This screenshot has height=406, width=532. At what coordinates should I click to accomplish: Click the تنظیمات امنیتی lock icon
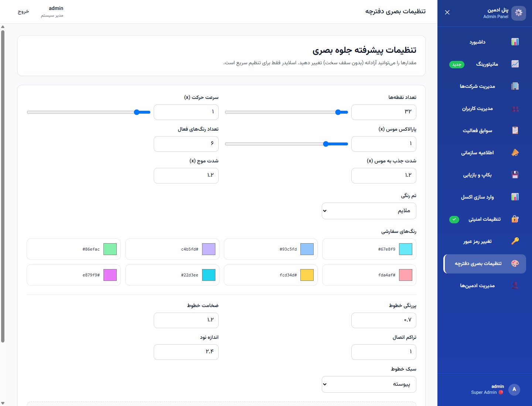coord(515,219)
